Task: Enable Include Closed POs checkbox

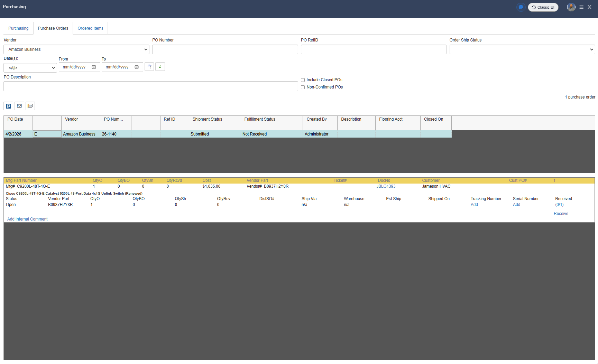Action: tap(303, 80)
